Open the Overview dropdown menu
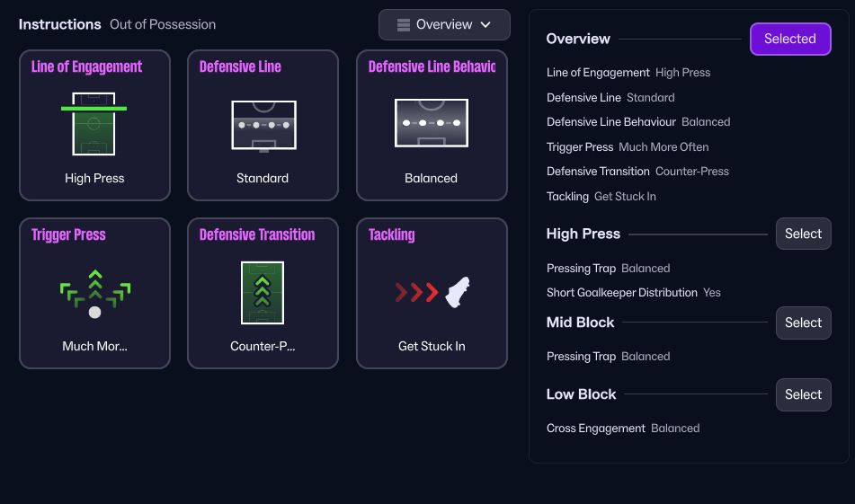Screen dimensions: 855x504 (444, 25)
